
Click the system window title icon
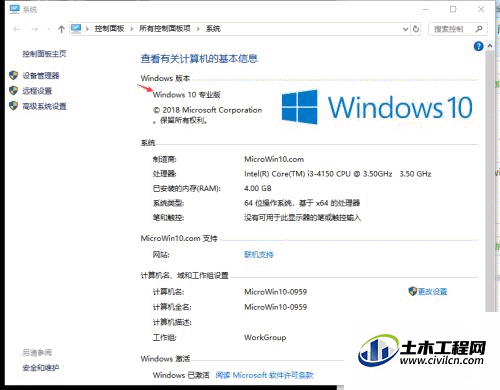pos(15,9)
